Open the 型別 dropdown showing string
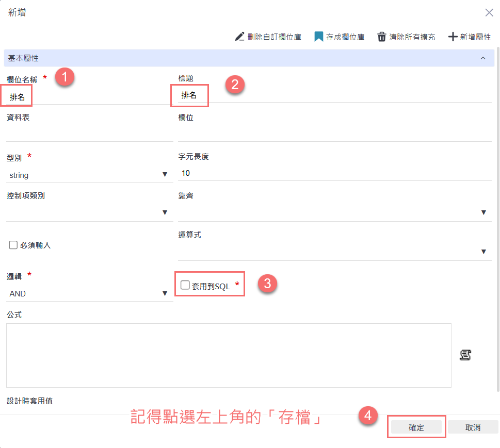The width and height of the screenshot is (500, 448). click(x=89, y=175)
